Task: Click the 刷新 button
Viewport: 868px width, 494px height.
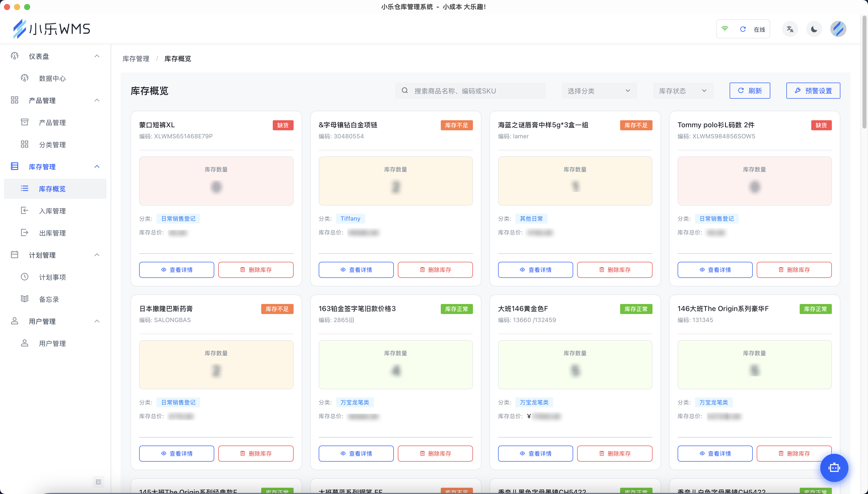Action: [749, 91]
